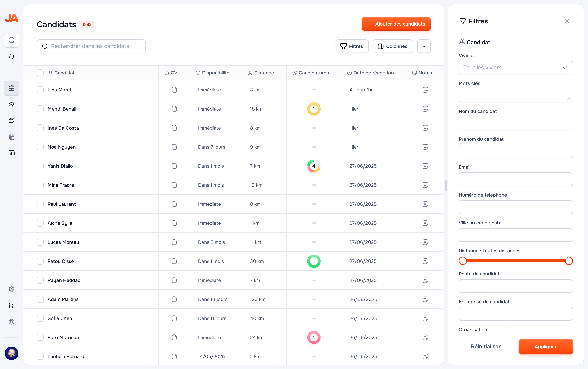Open notes icon for Mehdi Benali
This screenshot has height=369, width=588.
(425, 109)
